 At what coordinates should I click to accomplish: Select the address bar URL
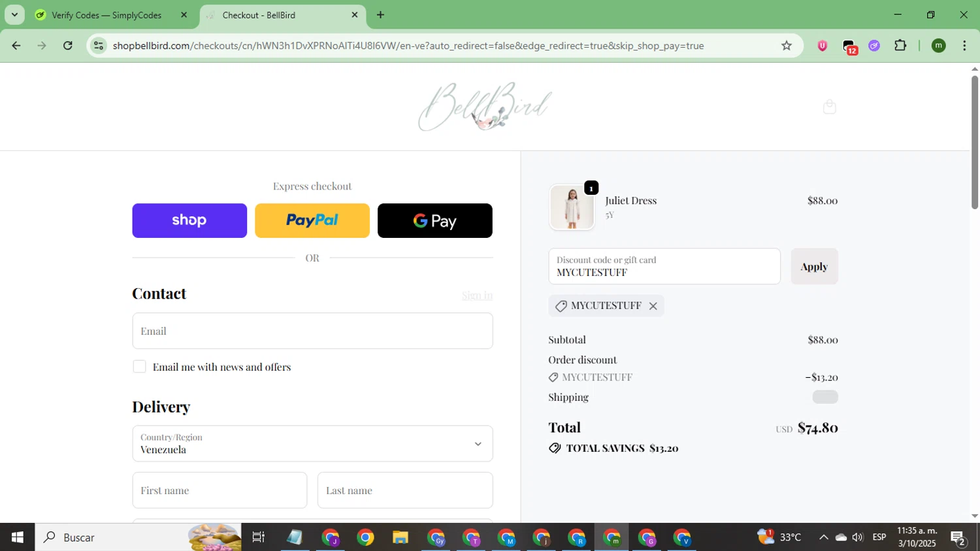[408, 46]
